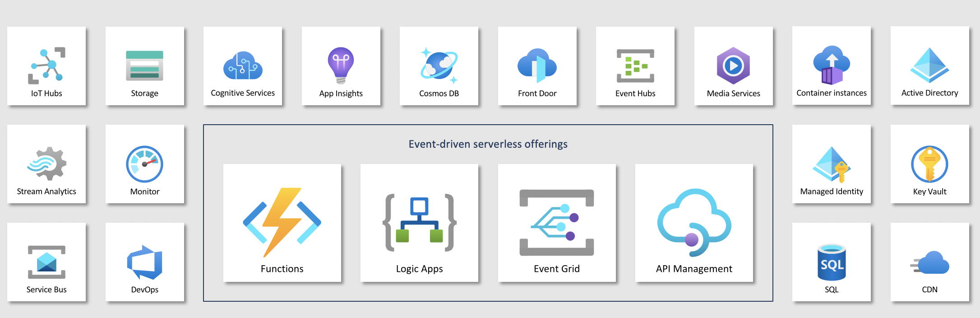Open the CDN cloud icon
Image resolution: width=980 pixels, height=318 pixels.
[x=929, y=262]
